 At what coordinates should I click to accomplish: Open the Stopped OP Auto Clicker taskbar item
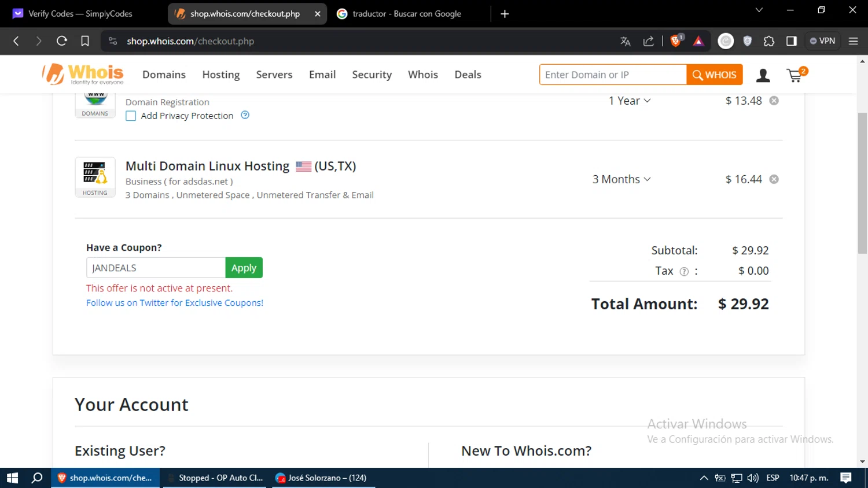coord(215,478)
